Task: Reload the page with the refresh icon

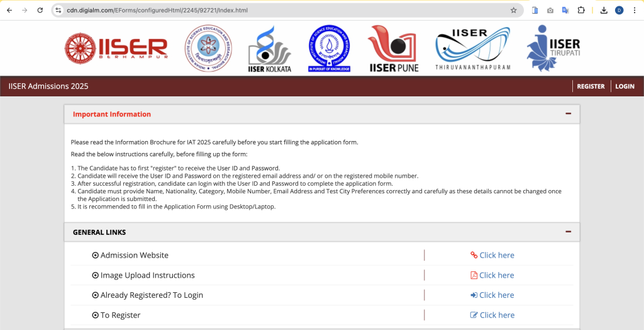Action: coord(40,10)
